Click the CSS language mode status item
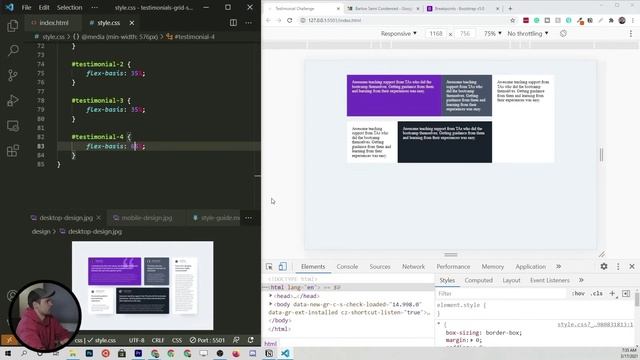Viewport: 640px width, 360px height. pyautogui.click(x=177, y=340)
